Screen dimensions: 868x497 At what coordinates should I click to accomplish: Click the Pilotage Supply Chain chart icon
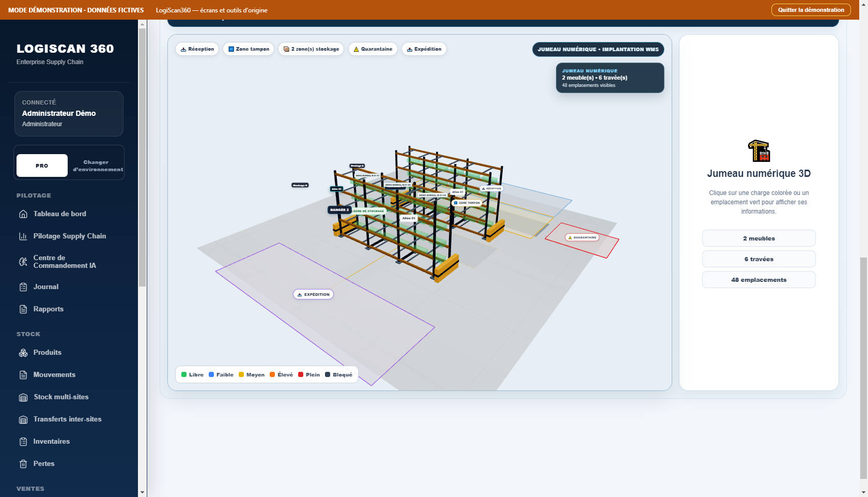coord(23,236)
